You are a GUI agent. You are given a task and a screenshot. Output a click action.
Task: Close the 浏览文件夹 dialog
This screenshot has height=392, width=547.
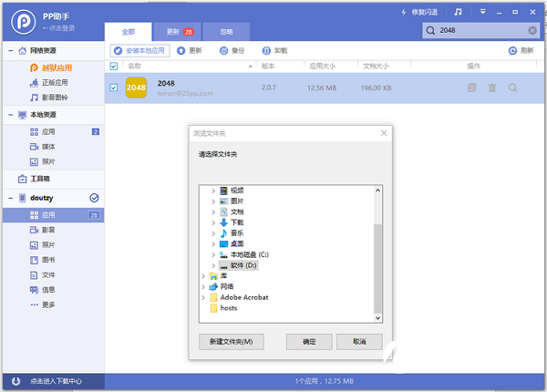pyautogui.click(x=384, y=133)
